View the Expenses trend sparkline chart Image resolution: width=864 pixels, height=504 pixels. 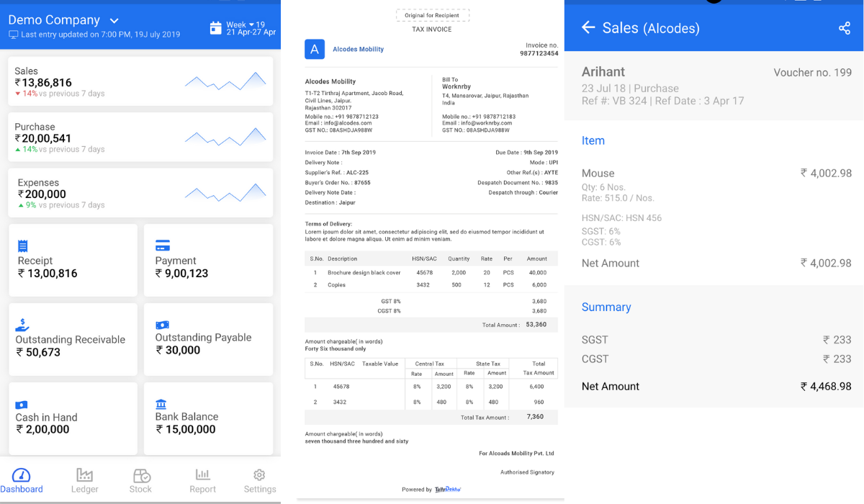click(x=225, y=191)
